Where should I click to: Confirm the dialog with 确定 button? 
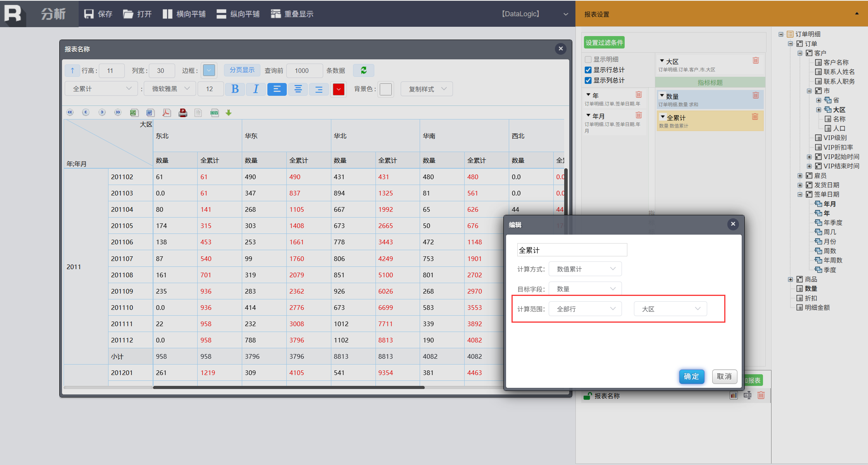(691, 376)
